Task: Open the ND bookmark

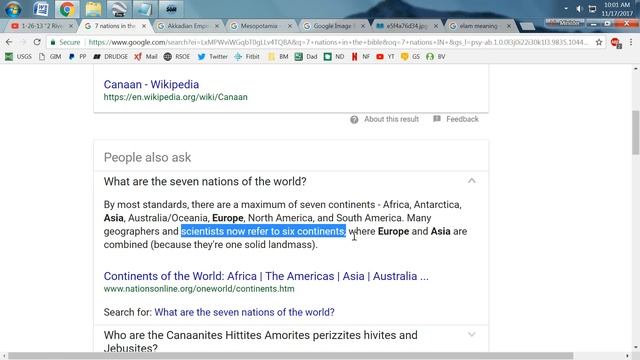Action: (x=334, y=57)
